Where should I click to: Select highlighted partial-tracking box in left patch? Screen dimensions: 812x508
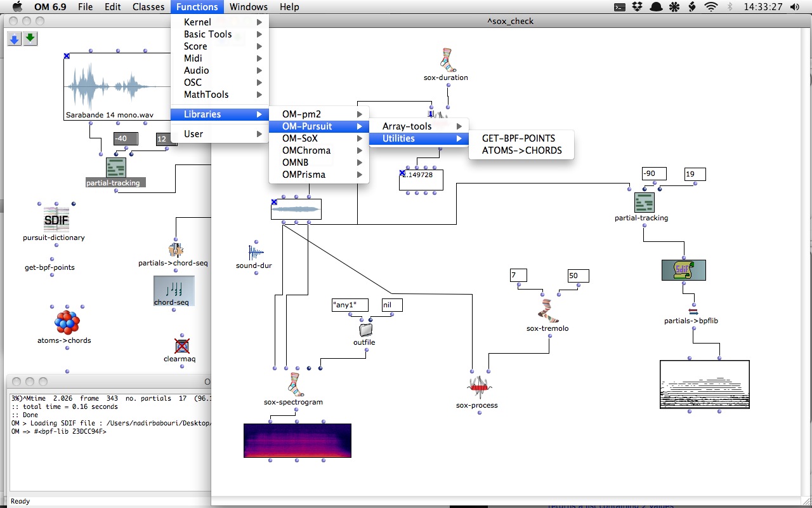(x=115, y=173)
